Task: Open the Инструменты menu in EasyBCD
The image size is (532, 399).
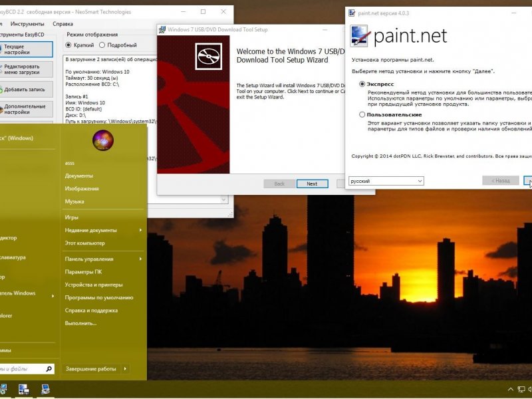Action: (27, 24)
